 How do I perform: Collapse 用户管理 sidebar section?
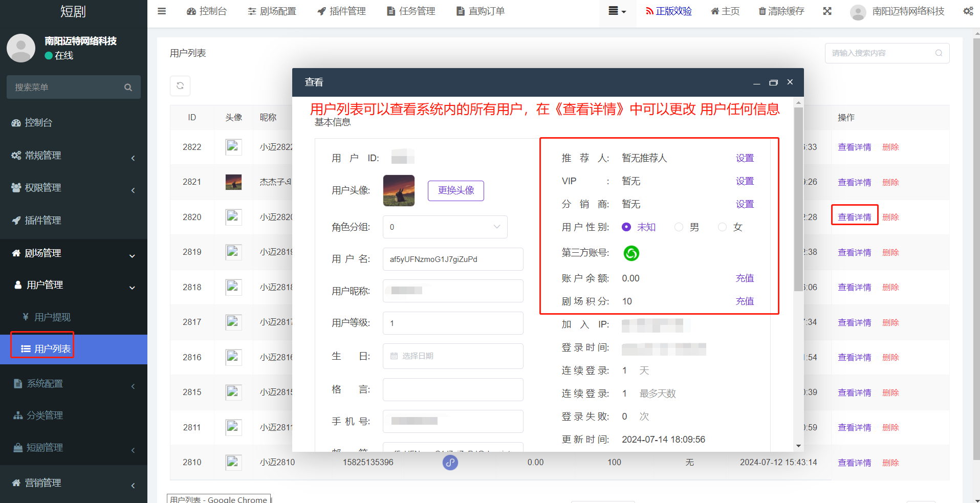74,285
